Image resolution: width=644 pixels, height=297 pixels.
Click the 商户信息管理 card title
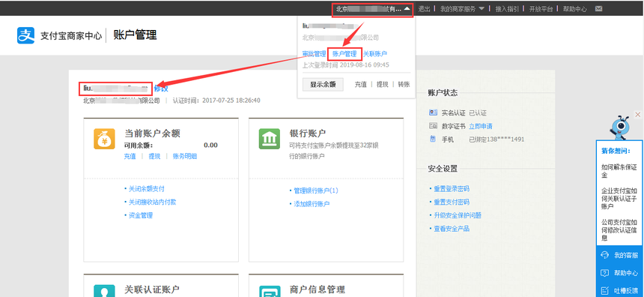317,289
